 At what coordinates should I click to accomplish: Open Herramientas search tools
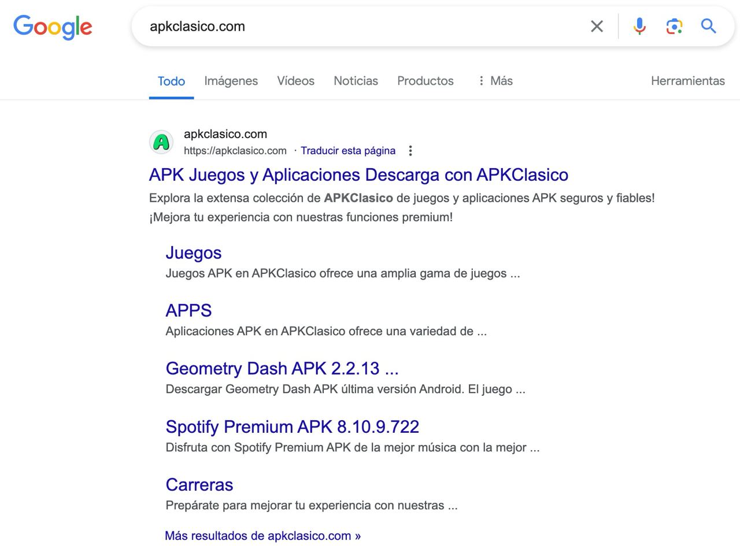pos(688,81)
